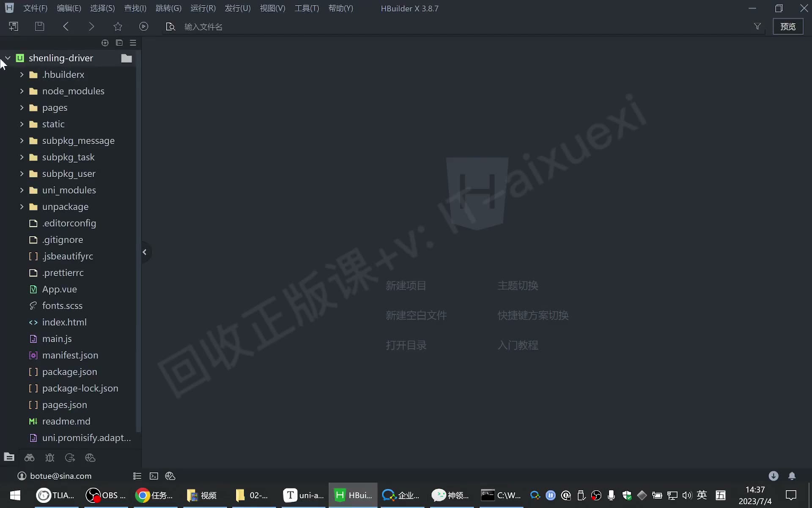Open the 文件(F) menu
This screenshot has height=508, width=812.
(x=35, y=8)
